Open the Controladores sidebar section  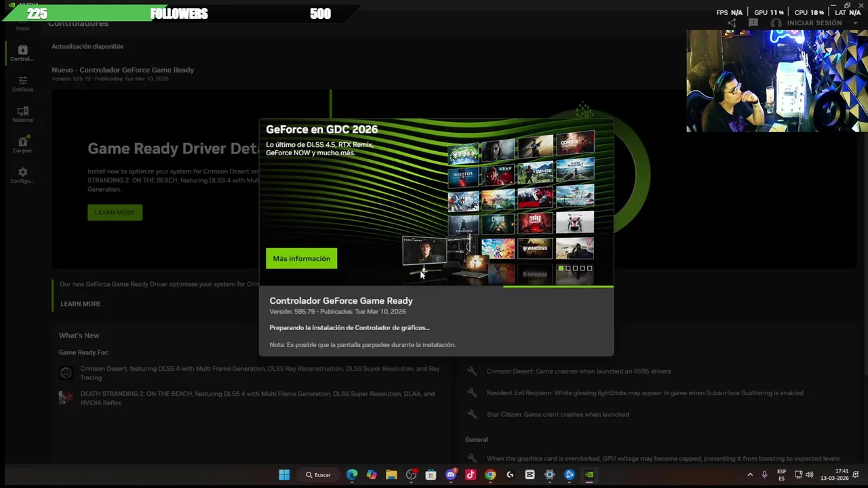(x=22, y=53)
